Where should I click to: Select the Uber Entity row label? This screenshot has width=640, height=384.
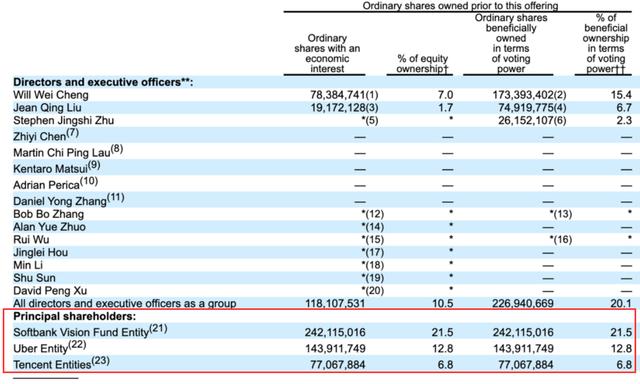click(x=40, y=348)
